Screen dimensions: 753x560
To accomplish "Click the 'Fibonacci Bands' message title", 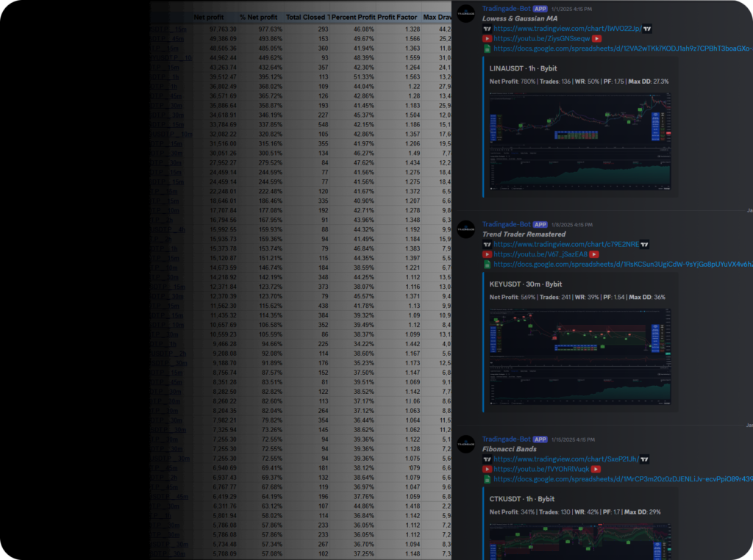I will coord(510,449).
